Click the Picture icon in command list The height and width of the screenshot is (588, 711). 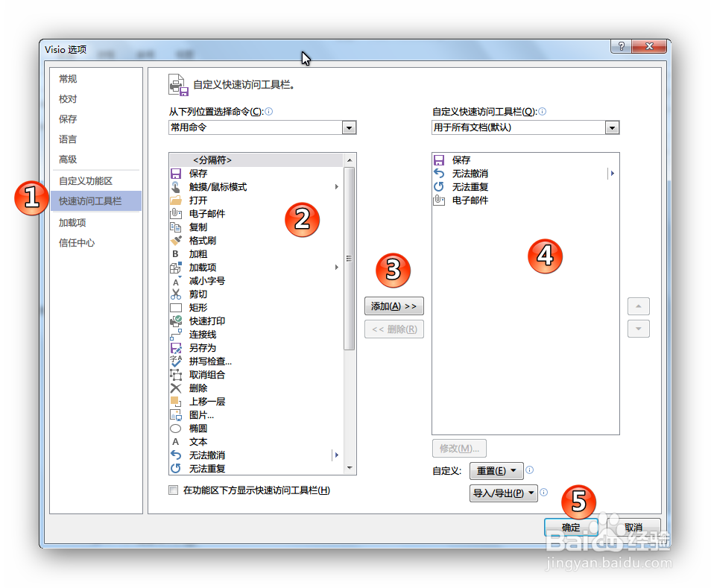point(175,415)
